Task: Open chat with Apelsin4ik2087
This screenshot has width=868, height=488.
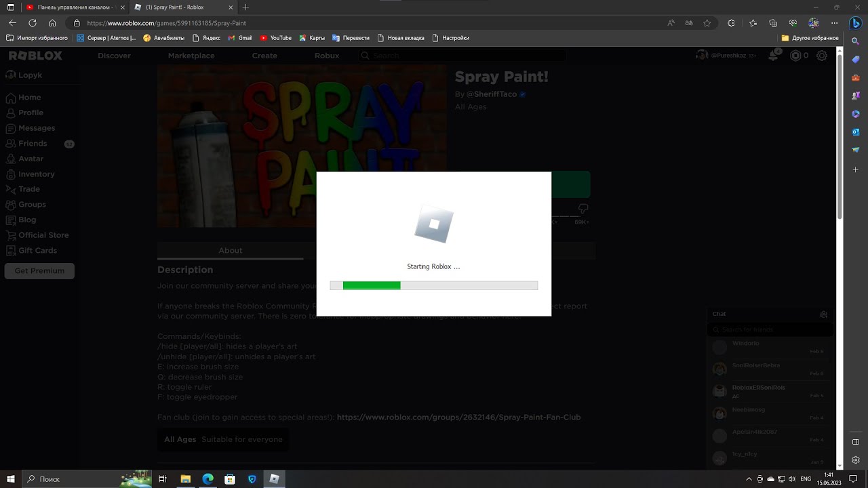Action: [769, 435]
